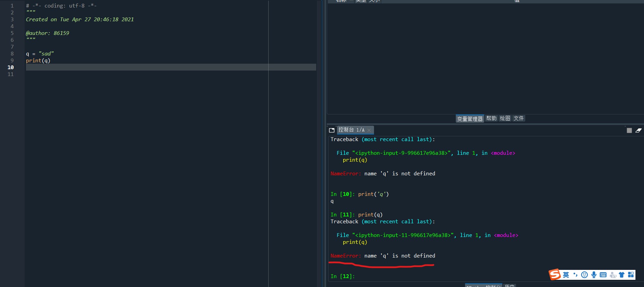The width and height of the screenshot is (644, 287).
Task: Open the 绘图 plots tab
Action: tap(505, 118)
